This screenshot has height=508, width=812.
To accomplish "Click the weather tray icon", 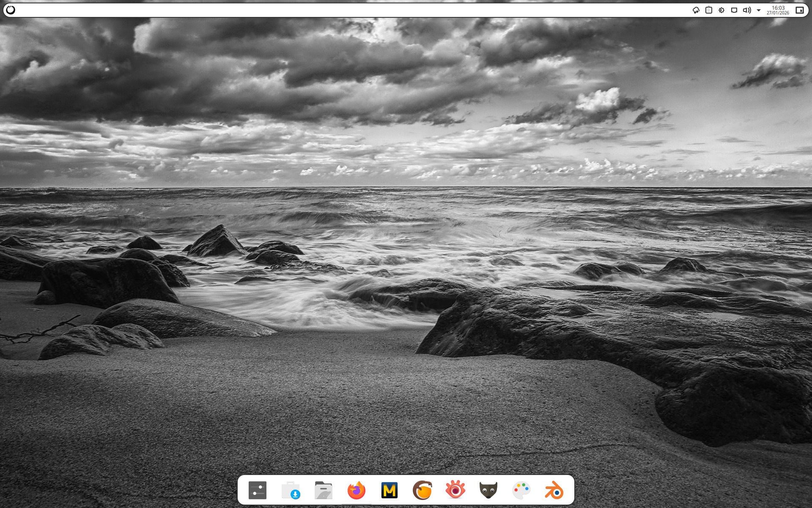I will click(696, 10).
